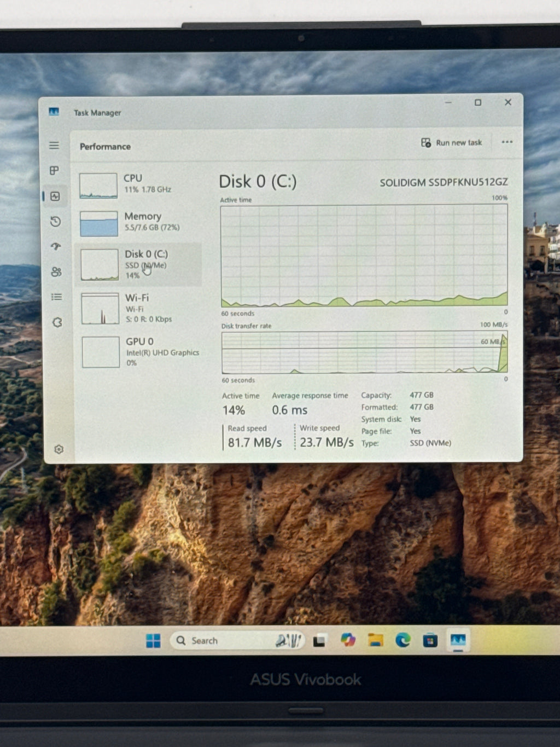Select the Wi-Fi performance entry
The image size is (560, 747).
click(139, 308)
